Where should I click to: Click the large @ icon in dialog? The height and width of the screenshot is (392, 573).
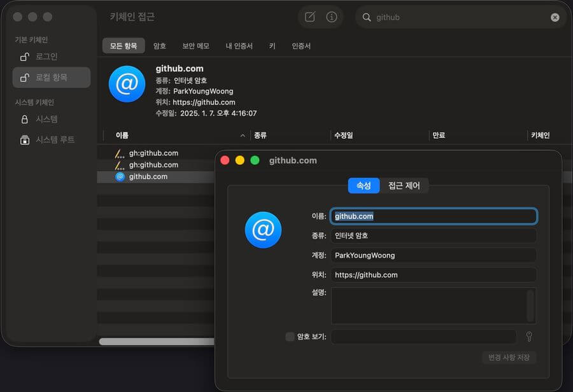pyautogui.click(x=263, y=230)
